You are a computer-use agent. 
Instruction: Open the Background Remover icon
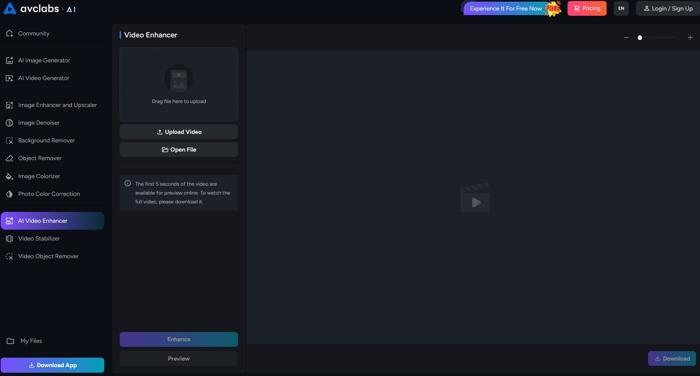[x=9, y=141]
